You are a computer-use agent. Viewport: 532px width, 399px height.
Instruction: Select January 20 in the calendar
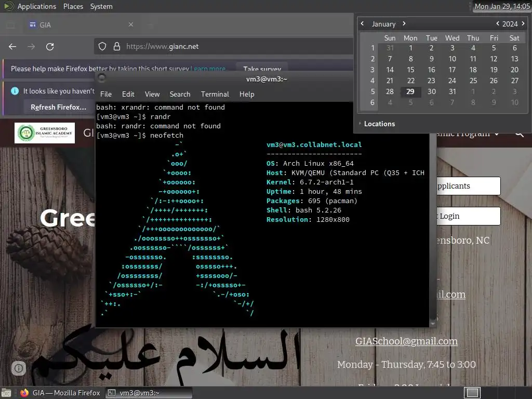(x=514, y=70)
